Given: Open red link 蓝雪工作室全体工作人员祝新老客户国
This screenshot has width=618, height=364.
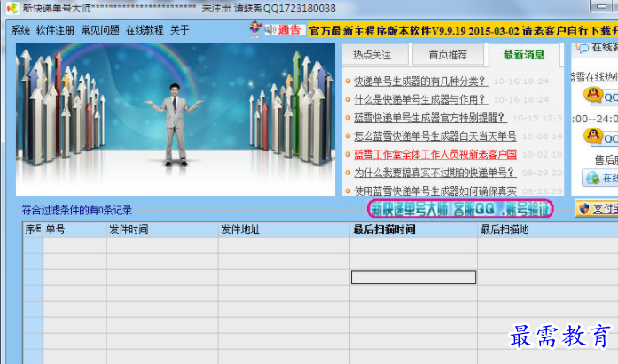Looking at the screenshot, I should [435, 154].
